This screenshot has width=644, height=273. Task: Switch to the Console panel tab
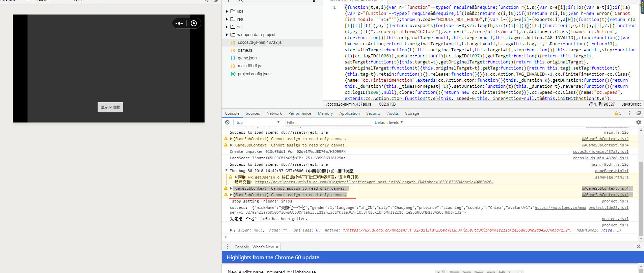pos(232,113)
